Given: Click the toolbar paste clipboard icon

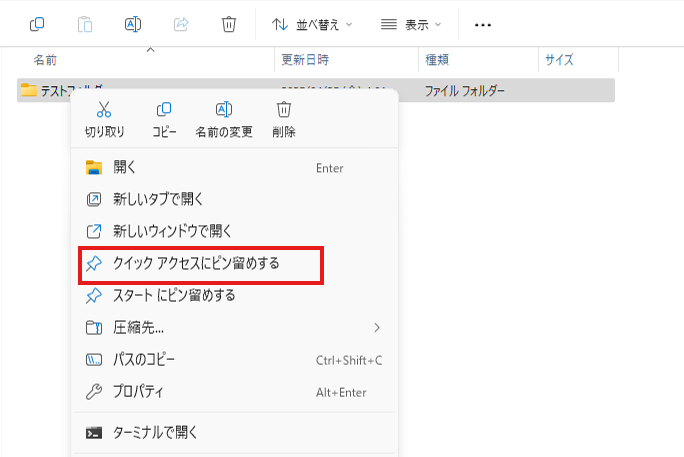Looking at the screenshot, I should tap(85, 24).
